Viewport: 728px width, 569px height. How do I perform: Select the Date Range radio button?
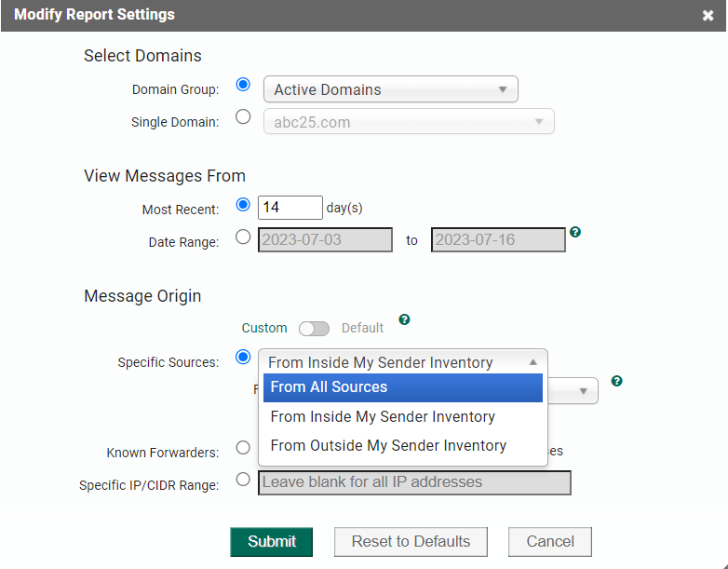pyautogui.click(x=243, y=237)
